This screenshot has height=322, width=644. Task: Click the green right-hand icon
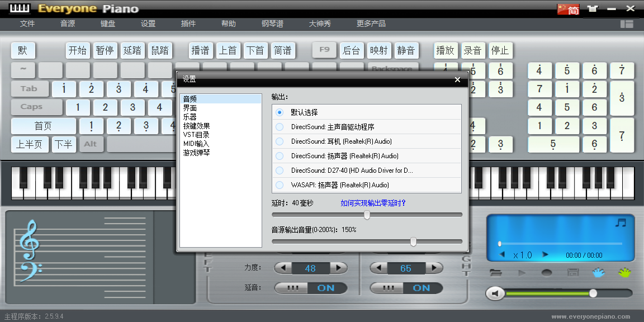(x=624, y=273)
